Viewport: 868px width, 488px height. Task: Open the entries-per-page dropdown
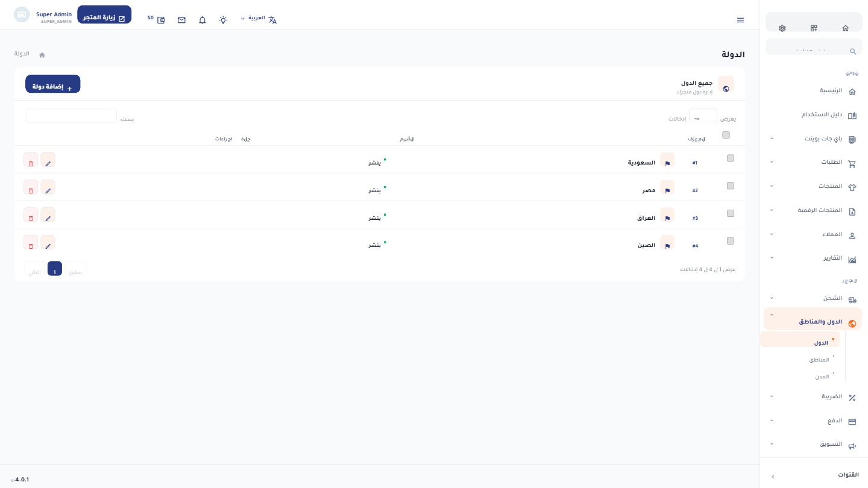click(x=703, y=116)
